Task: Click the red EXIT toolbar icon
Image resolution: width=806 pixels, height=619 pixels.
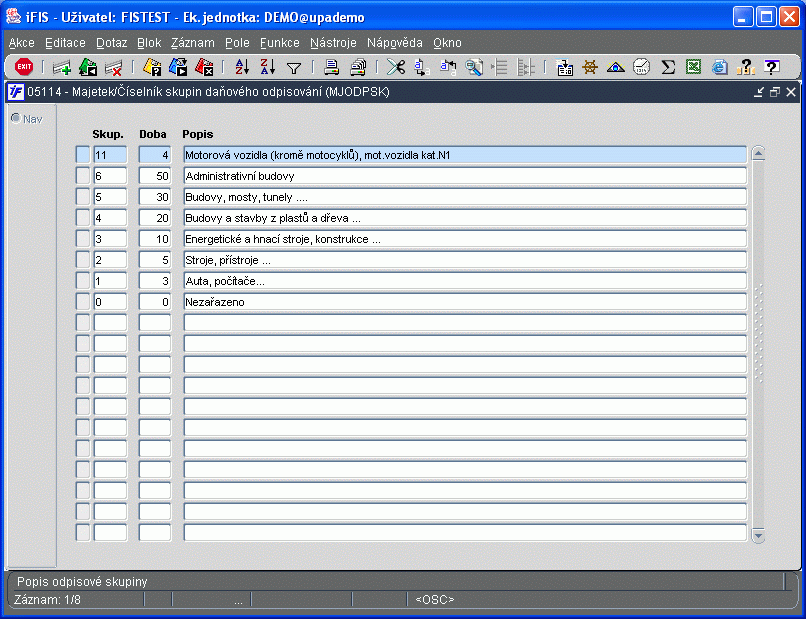Action: [x=24, y=66]
